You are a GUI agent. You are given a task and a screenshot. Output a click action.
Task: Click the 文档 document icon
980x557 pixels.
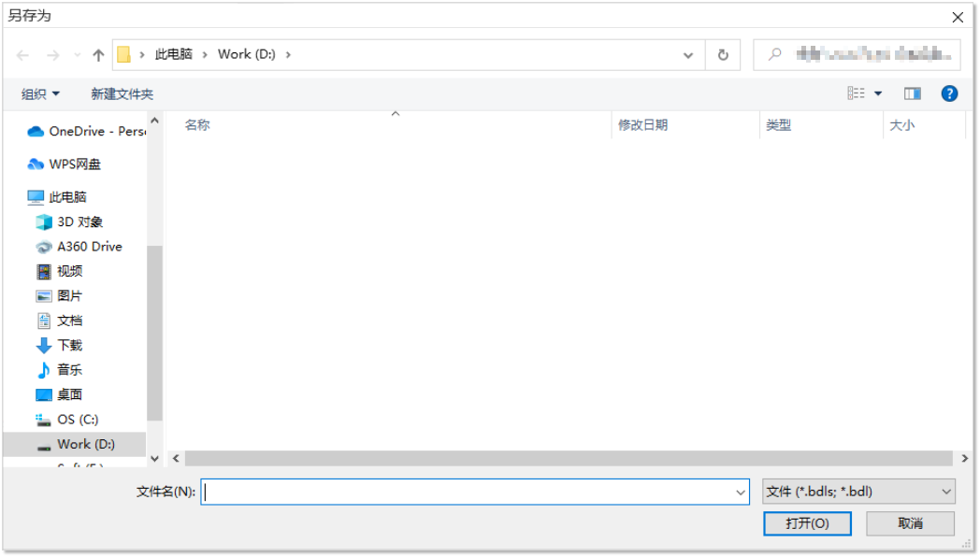click(x=44, y=321)
